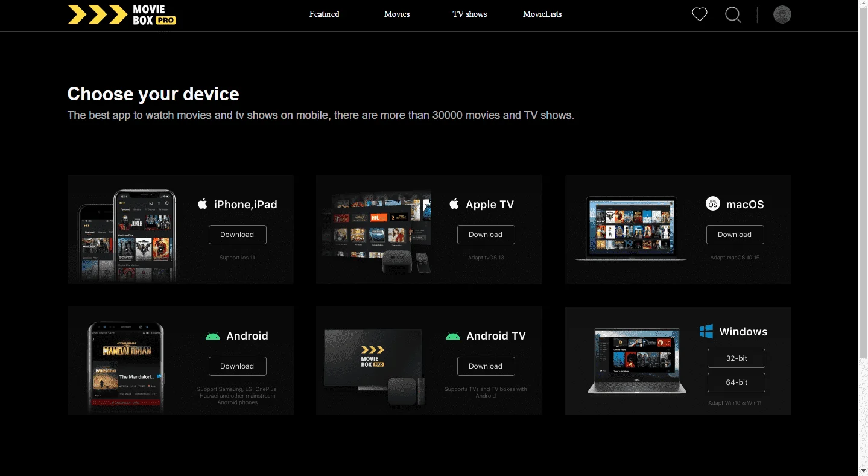Open the user profile avatar

782,14
